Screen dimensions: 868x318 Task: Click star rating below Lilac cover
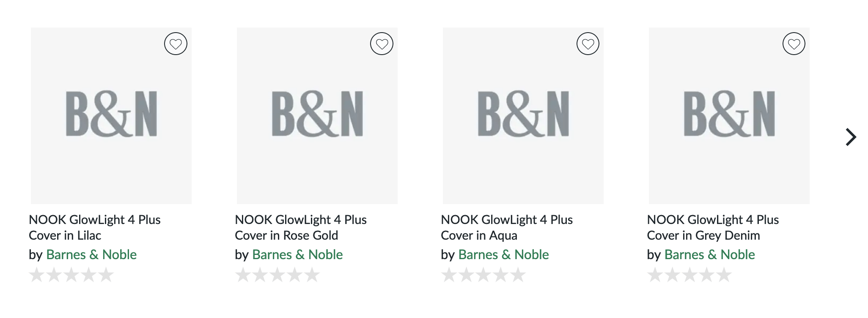(x=71, y=275)
